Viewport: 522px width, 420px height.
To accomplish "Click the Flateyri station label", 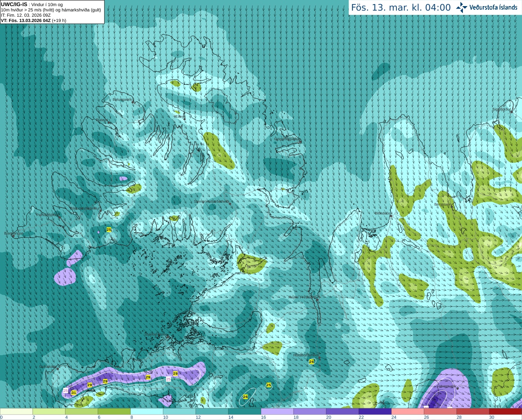I will [102, 120].
